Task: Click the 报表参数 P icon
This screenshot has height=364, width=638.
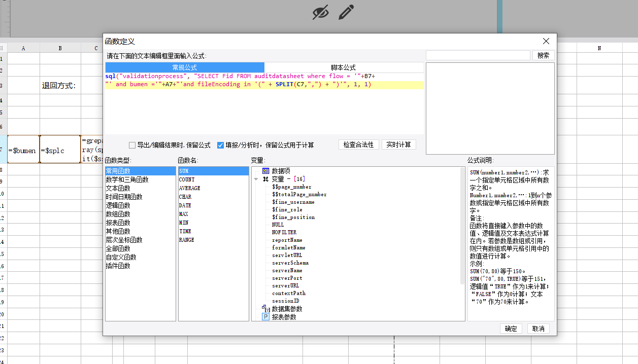Action: (265, 317)
